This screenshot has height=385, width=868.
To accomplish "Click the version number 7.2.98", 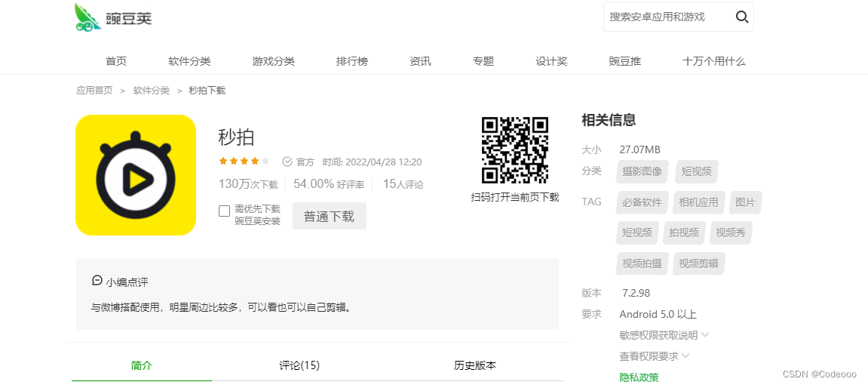I will click(x=636, y=293).
